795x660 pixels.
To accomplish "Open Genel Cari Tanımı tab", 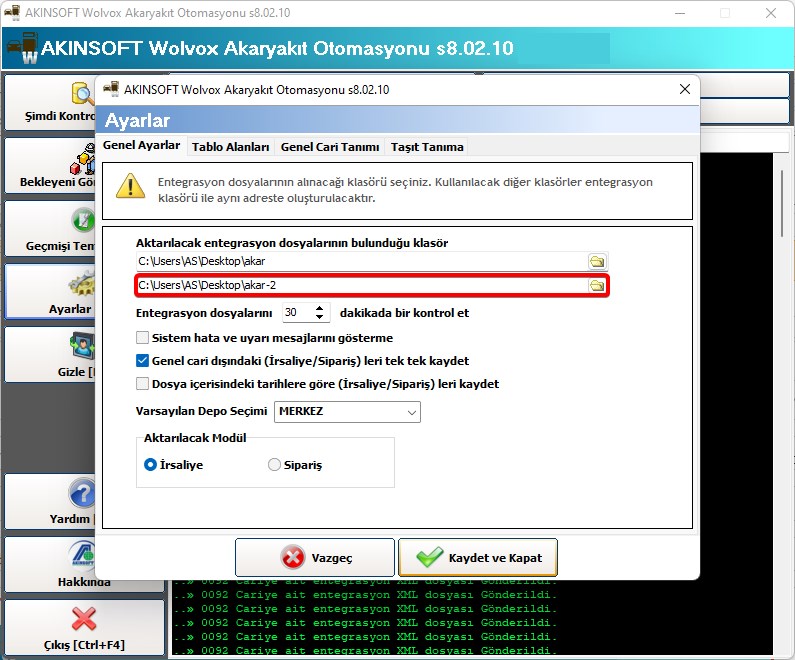I will coord(330,147).
